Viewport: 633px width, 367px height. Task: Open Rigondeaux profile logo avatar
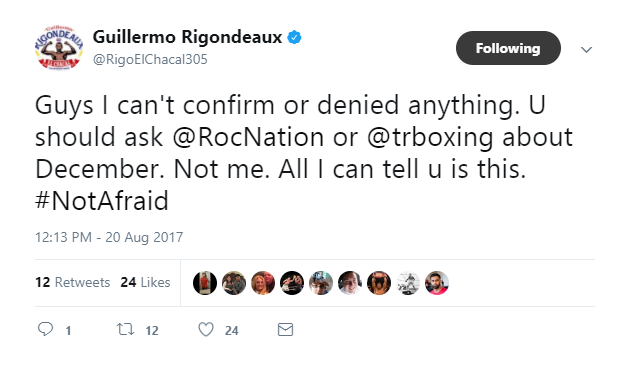[59, 48]
